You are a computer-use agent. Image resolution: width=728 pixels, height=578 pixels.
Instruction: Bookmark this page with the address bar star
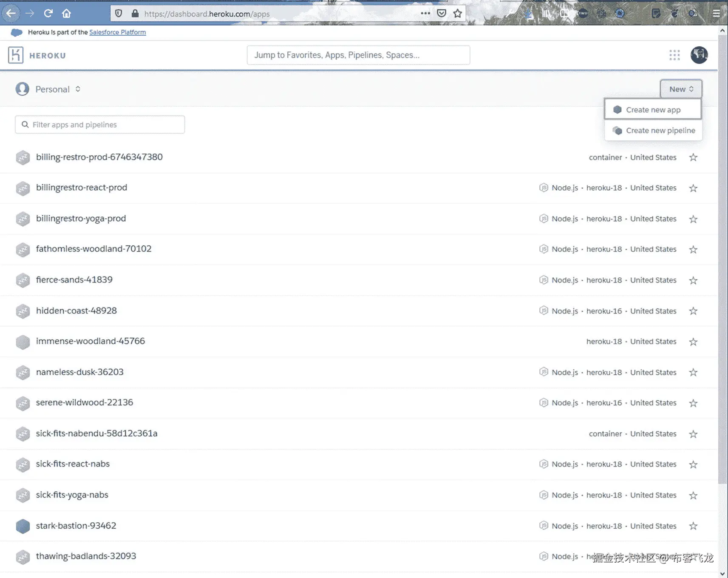[x=458, y=13]
